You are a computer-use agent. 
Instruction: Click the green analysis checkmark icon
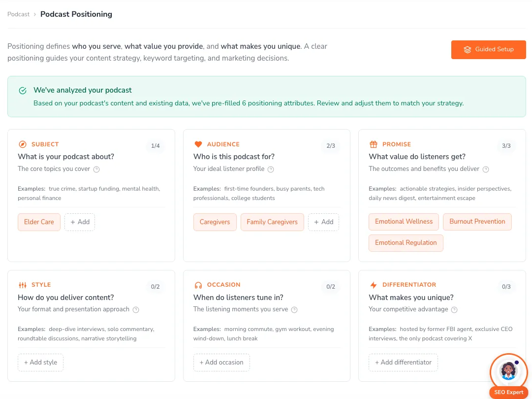click(22, 91)
